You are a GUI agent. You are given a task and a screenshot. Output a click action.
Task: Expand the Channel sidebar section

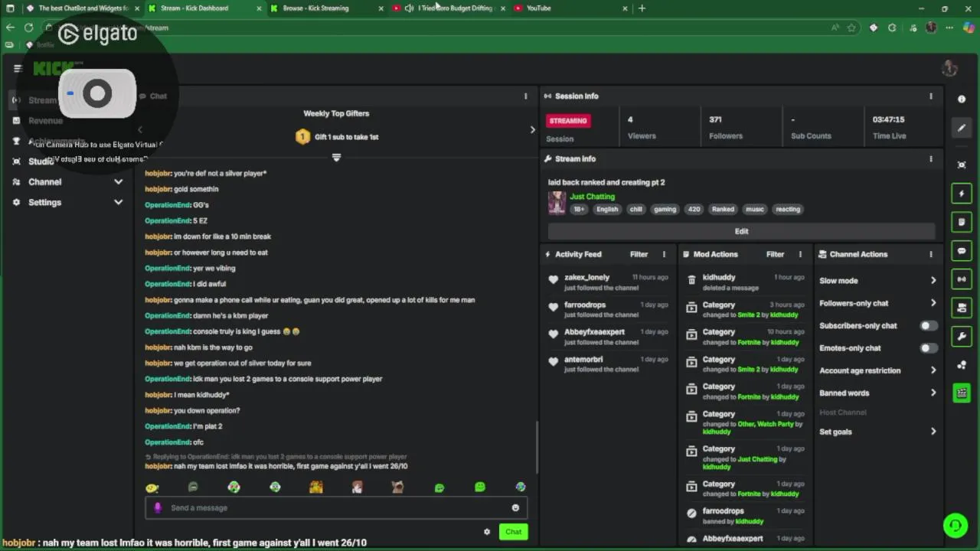click(x=67, y=182)
